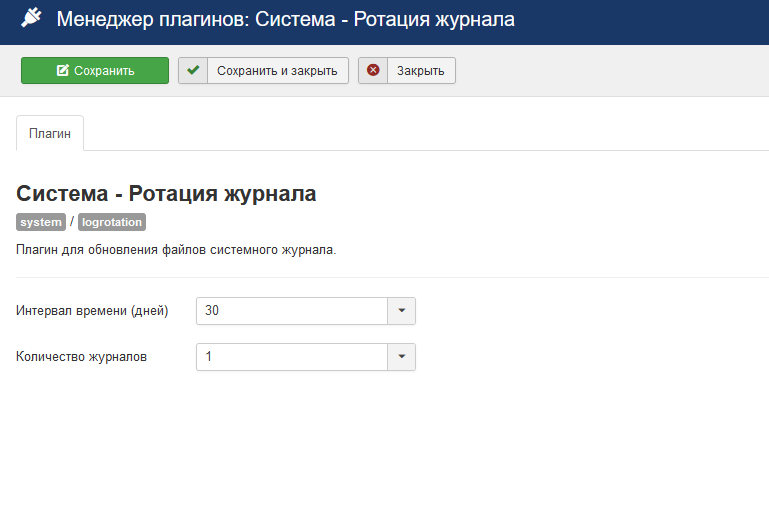Click the Система - Ротация журнала heading
This screenshot has height=507, width=769.
coord(166,194)
